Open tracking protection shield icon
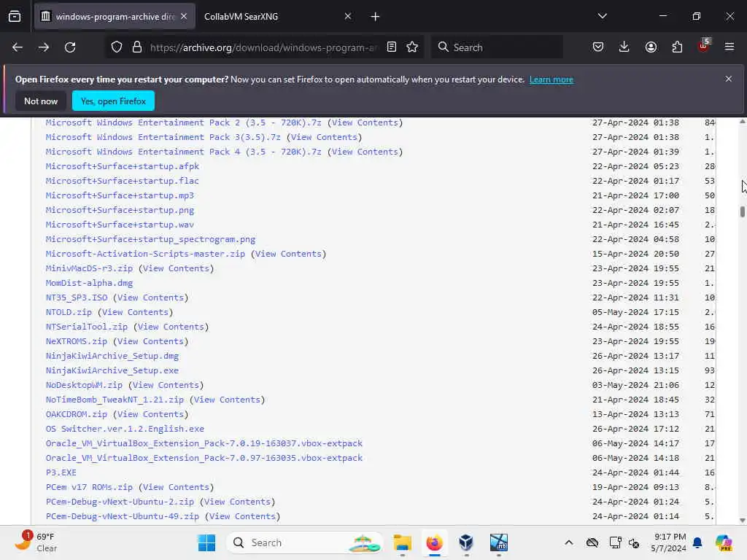Image resolution: width=747 pixels, height=560 pixels. click(x=117, y=47)
